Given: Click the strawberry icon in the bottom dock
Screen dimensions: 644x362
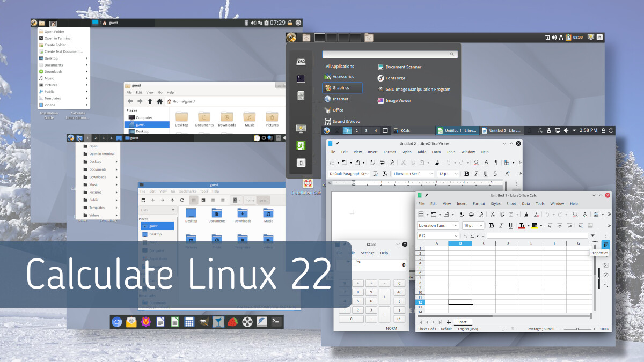Looking at the screenshot, I should (232, 322).
